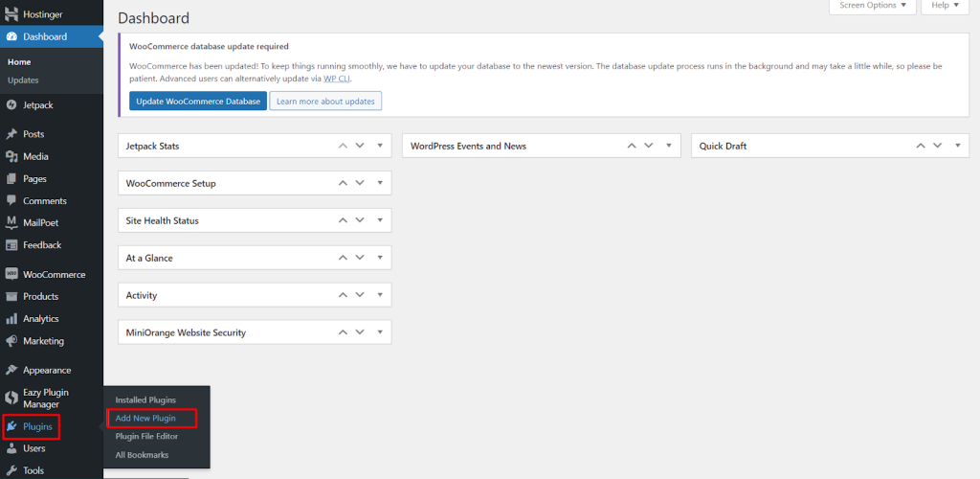Click the Dashboard gauge icon
This screenshot has width=980, height=479.
[x=11, y=37]
